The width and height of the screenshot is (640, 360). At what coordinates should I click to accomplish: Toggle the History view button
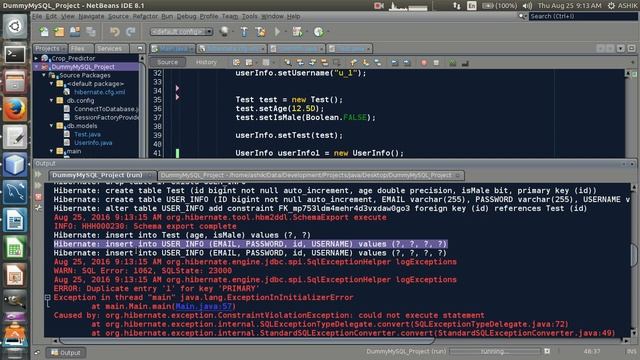tap(206, 62)
